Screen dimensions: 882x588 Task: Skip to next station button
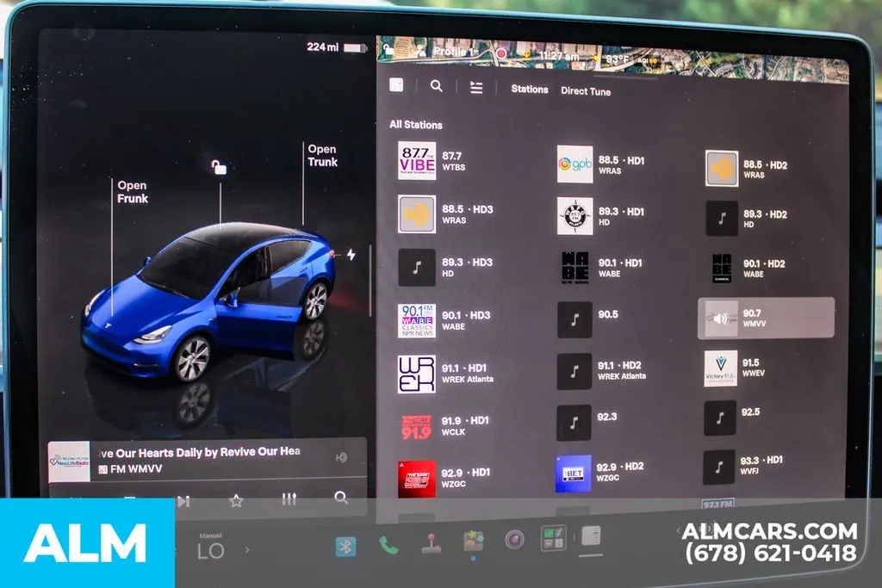pyautogui.click(x=183, y=501)
